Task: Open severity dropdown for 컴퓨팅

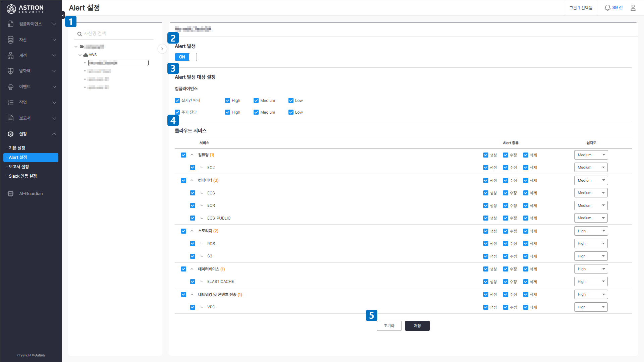Action: click(591, 155)
